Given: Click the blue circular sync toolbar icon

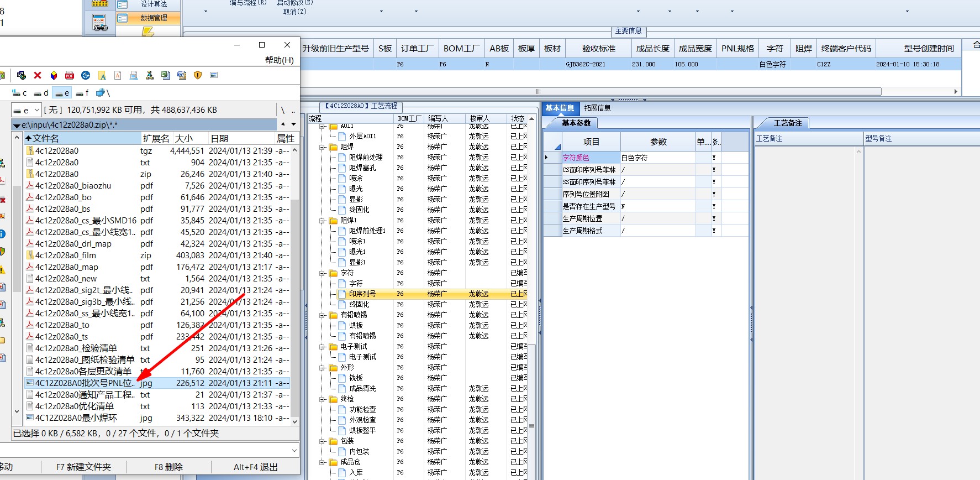Looking at the screenshot, I should click(x=86, y=75).
